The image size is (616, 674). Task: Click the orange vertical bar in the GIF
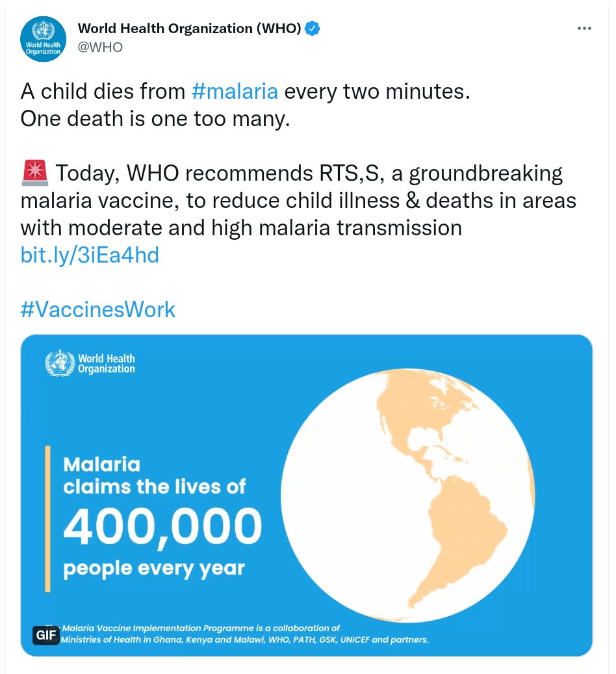point(47,519)
